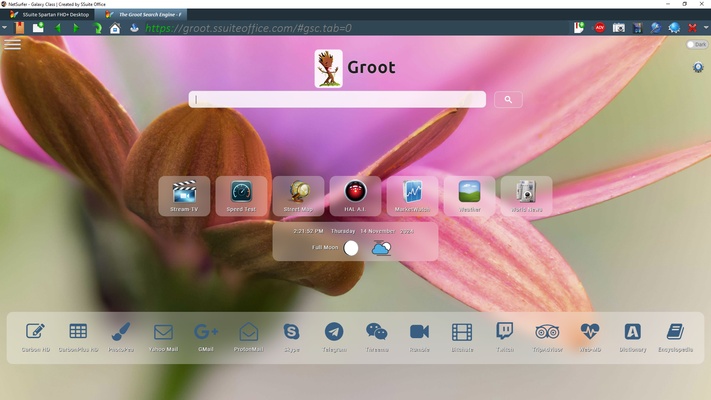Click the floppy disk save icon
The width and height of the screenshot is (711, 400).
(x=638, y=28)
